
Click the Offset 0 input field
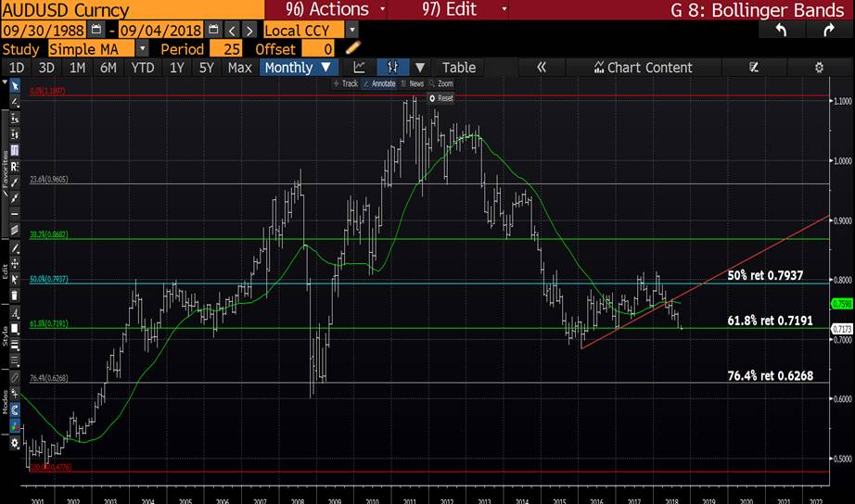318,49
